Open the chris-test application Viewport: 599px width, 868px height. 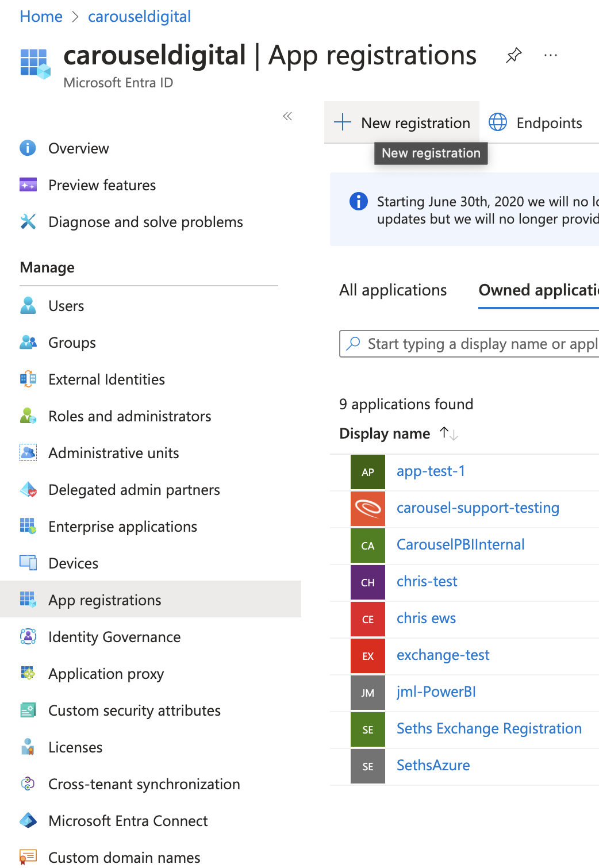tap(427, 582)
